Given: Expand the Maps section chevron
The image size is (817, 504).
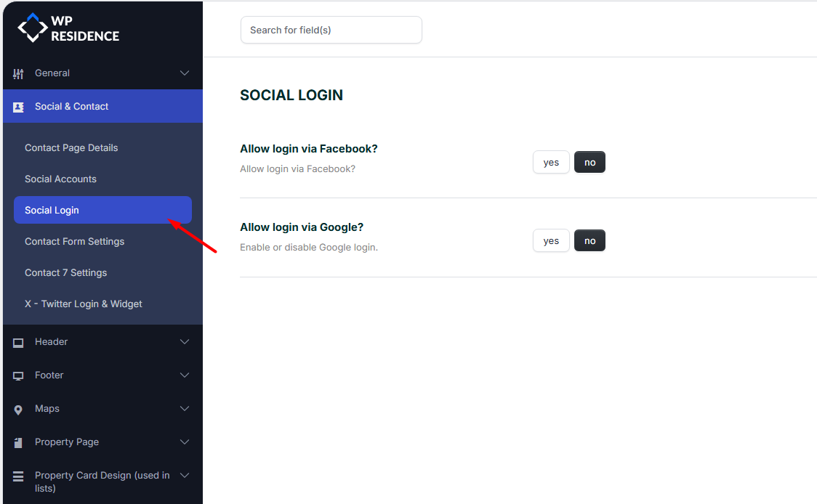Looking at the screenshot, I should point(185,409).
